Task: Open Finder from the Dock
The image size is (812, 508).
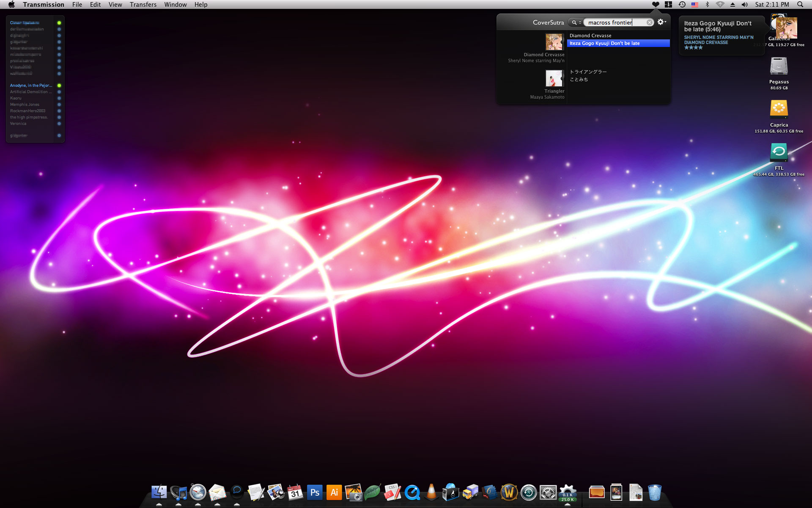Action: click(159, 492)
